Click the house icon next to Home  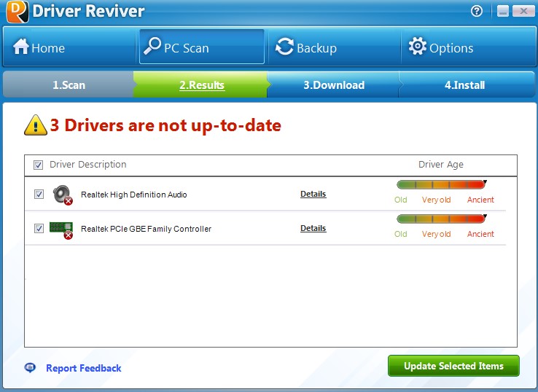[x=21, y=47]
